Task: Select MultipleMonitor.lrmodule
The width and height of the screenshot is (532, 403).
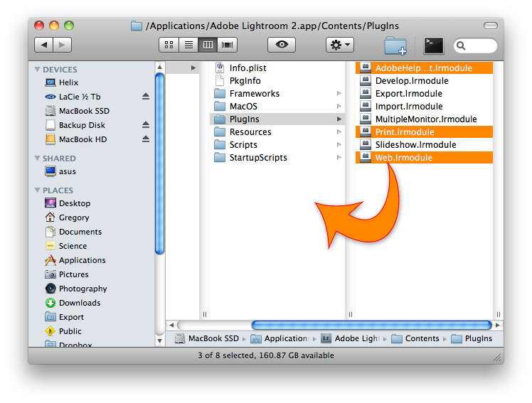Action: tap(424, 119)
